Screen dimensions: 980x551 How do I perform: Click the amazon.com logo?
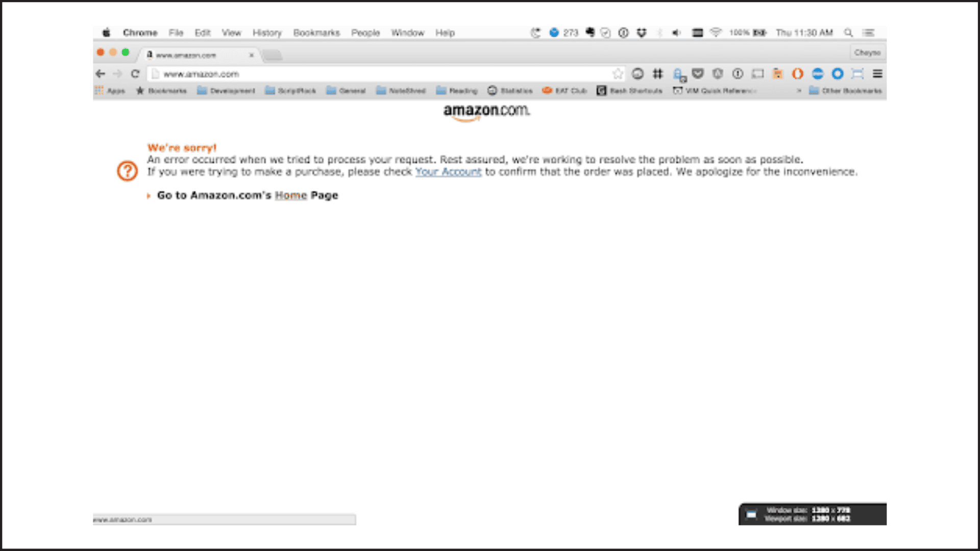click(486, 112)
